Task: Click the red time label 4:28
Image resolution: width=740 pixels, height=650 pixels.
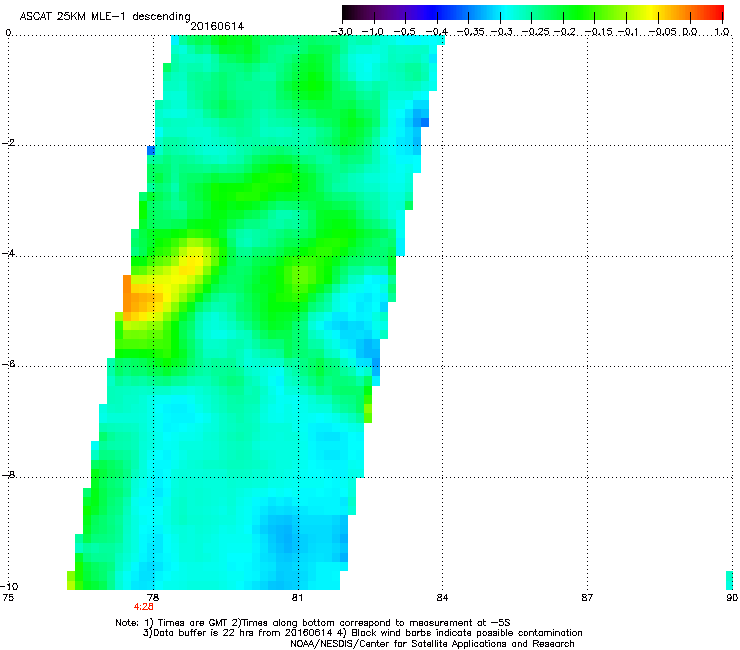Action: [143, 607]
